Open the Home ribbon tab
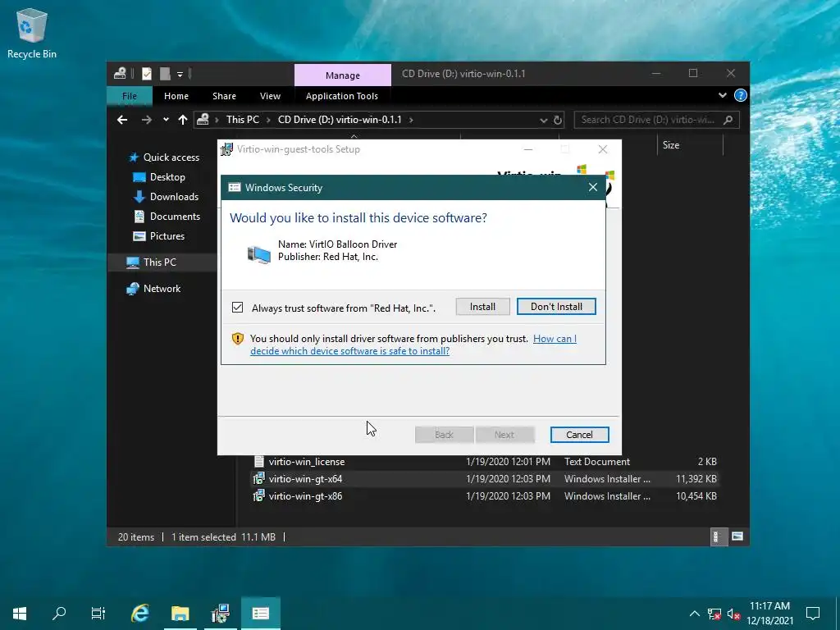Image resolution: width=840 pixels, height=630 pixels. pyautogui.click(x=176, y=96)
